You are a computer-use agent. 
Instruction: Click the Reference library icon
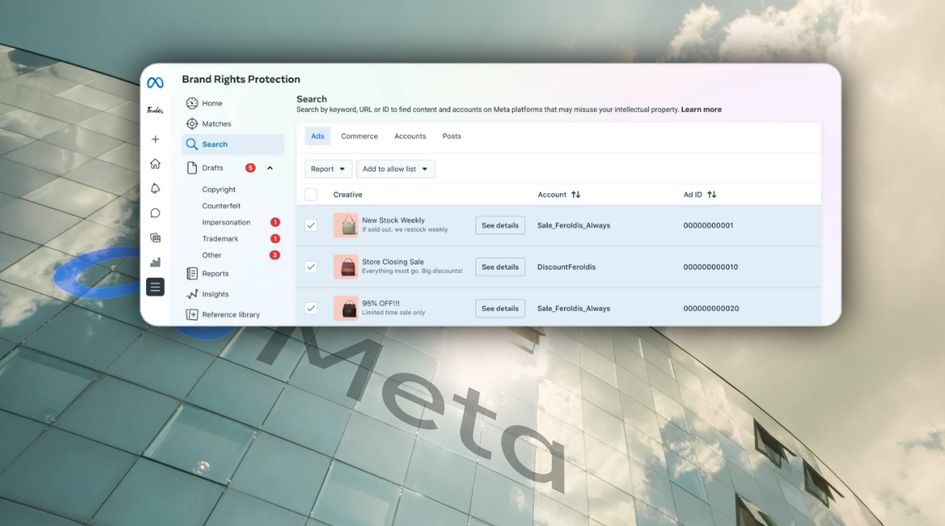(192, 315)
